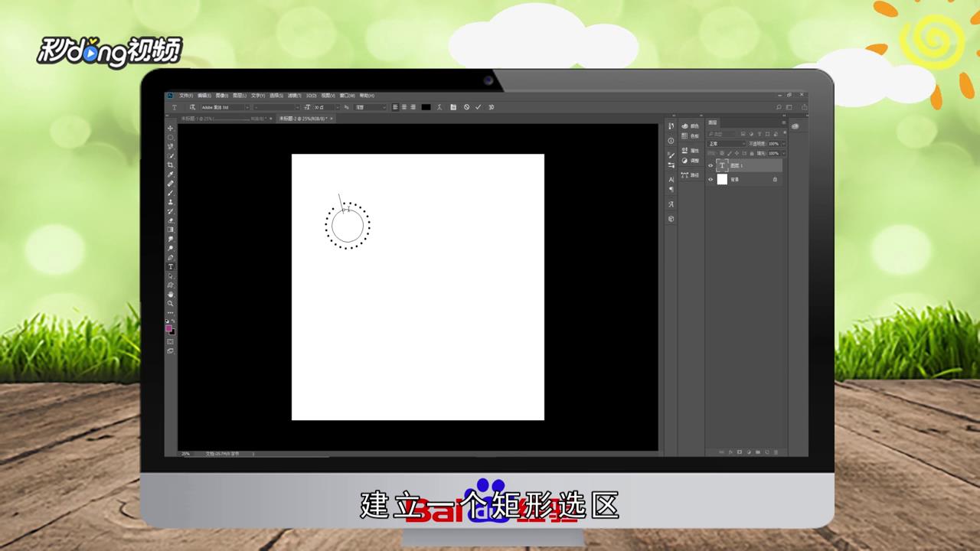Click the lock icon on the background layer

(x=775, y=179)
